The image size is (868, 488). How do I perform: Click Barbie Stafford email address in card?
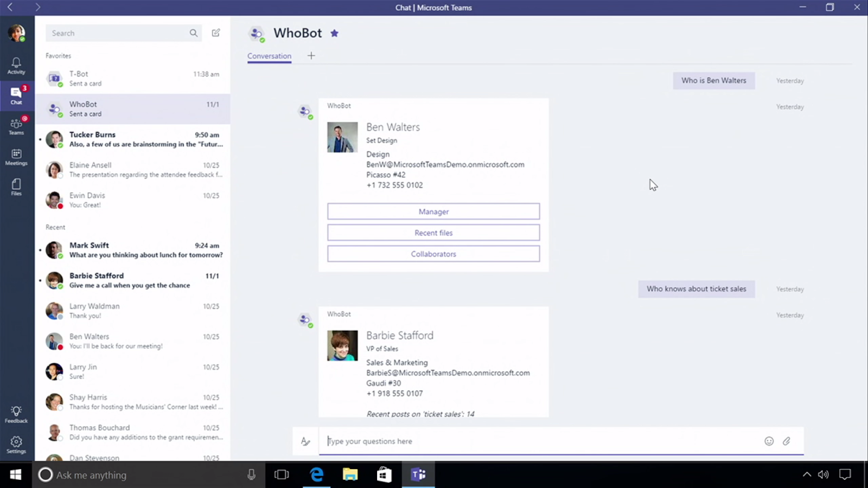click(448, 373)
